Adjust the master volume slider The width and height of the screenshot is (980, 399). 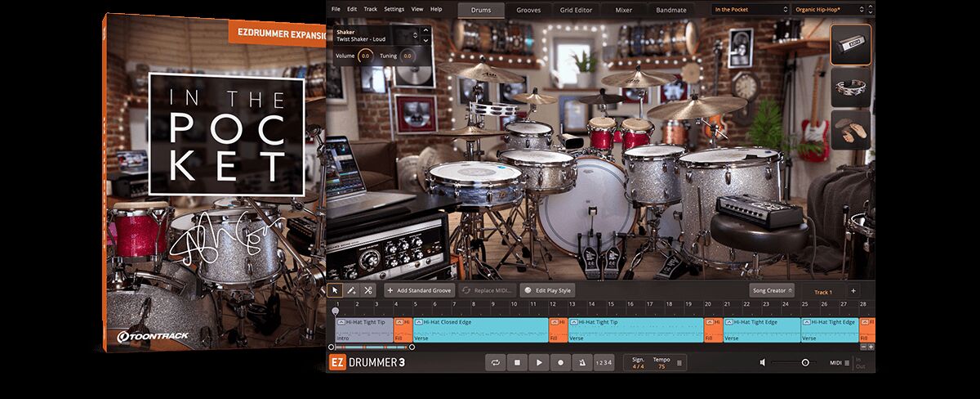805,362
